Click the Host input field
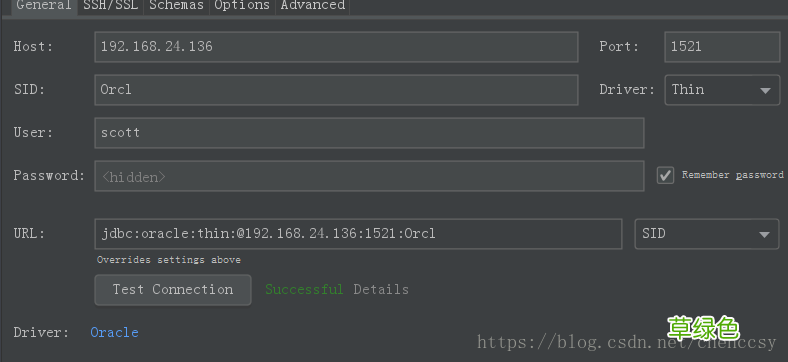This screenshot has width=788, height=362. pos(336,47)
